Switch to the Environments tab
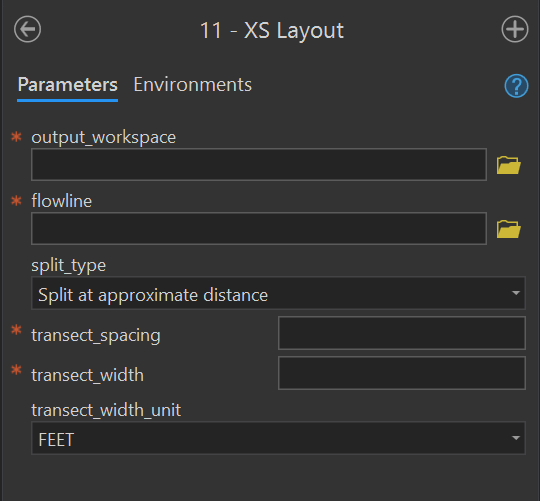Viewport: 540px width, 501px height. click(x=193, y=85)
